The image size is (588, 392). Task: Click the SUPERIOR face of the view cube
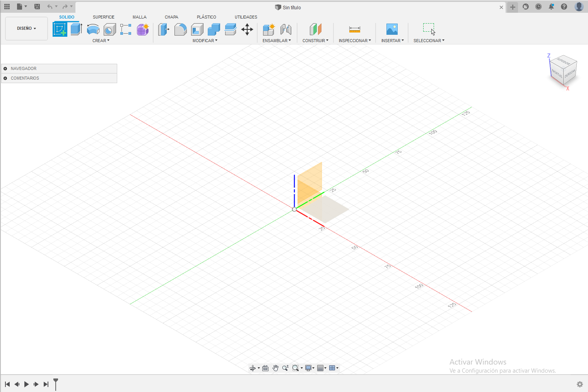[564, 61]
